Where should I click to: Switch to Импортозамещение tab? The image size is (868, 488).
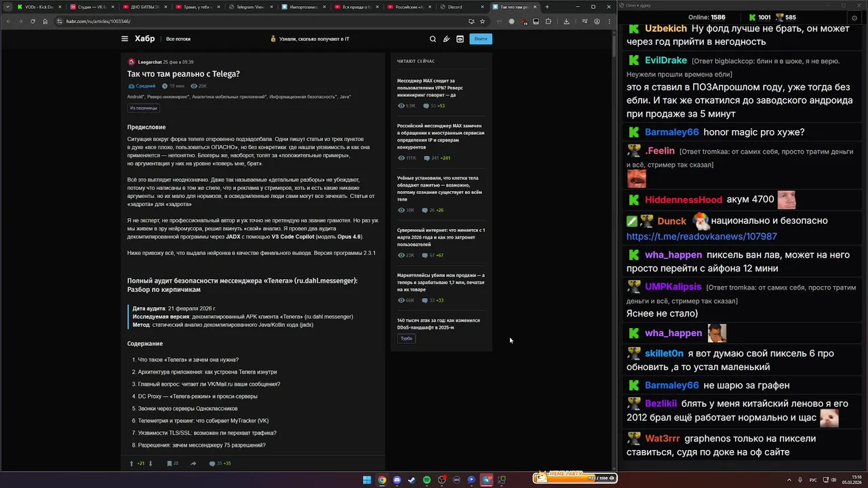pos(304,7)
